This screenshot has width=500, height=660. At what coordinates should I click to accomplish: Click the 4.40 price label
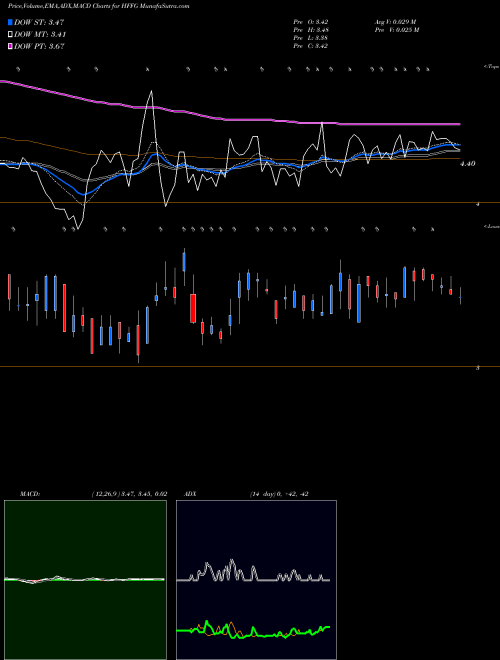(468, 164)
